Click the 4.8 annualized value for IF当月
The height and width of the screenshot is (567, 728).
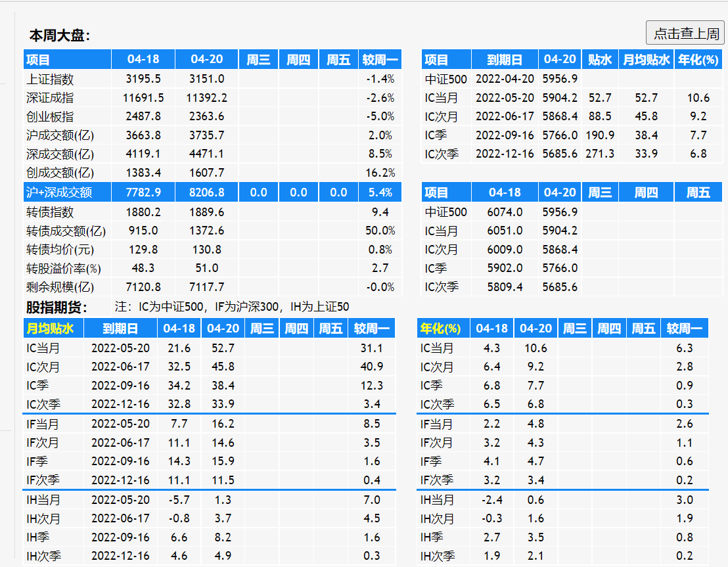(x=535, y=424)
